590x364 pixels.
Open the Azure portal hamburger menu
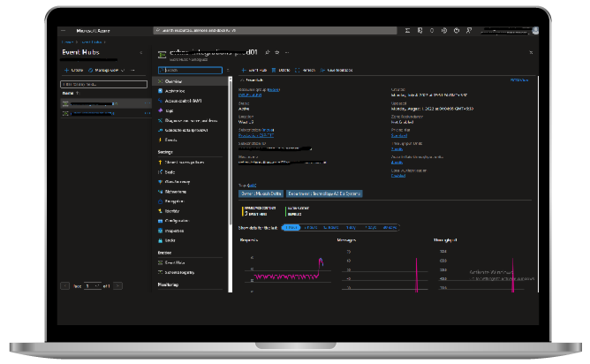[x=64, y=31]
